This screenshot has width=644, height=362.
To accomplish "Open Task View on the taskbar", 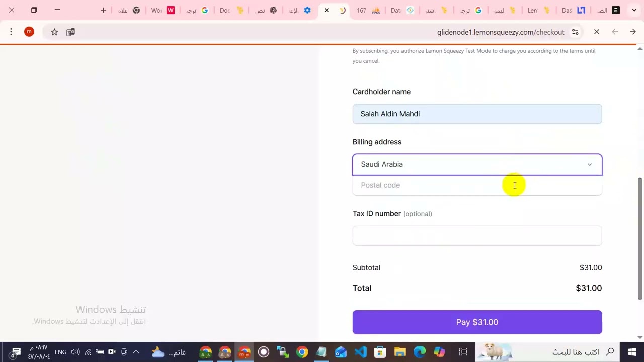I will click(x=463, y=352).
